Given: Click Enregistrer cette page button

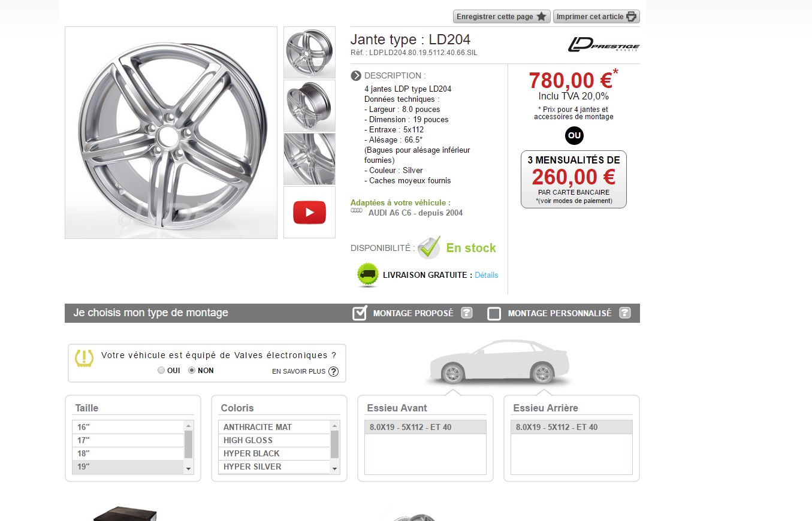Looking at the screenshot, I should click(502, 17).
